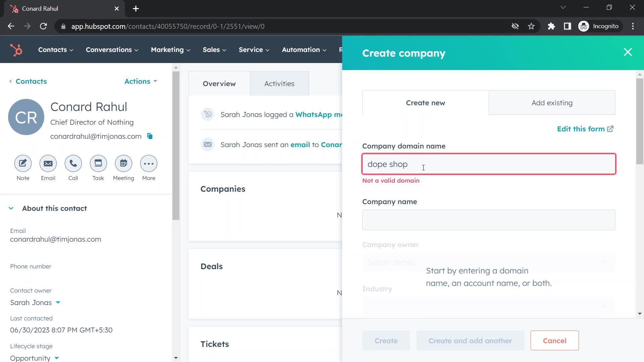Click the Note icon to add note
This screenshot has width=644, height=362.
tap(23, 164)
